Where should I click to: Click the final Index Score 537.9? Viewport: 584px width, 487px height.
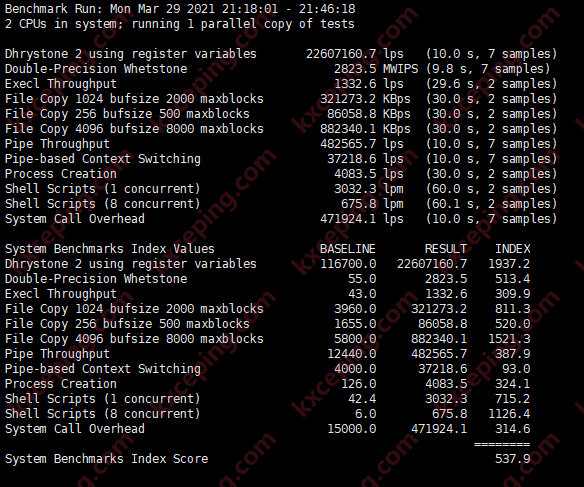click(512, 459)
